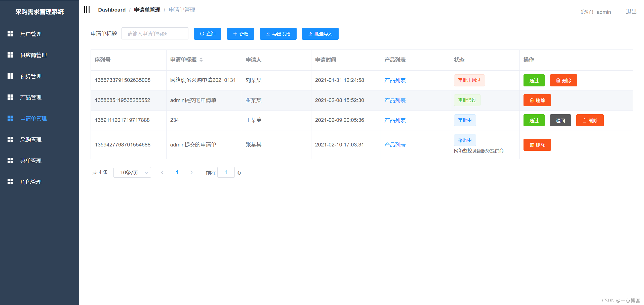Click the 审批未通过 status tag
Image resolution: width=644 pixels, height=305 pixels.
click(469, 80)
